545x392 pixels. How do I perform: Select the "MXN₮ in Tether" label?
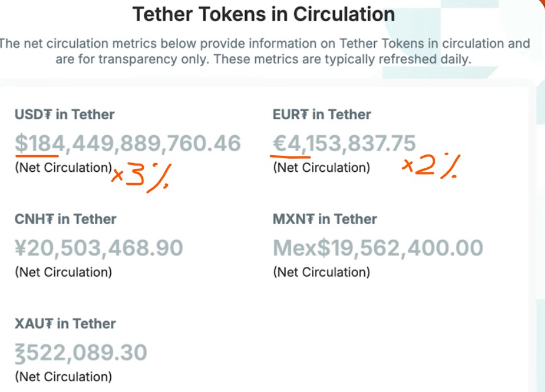[325, 219]
